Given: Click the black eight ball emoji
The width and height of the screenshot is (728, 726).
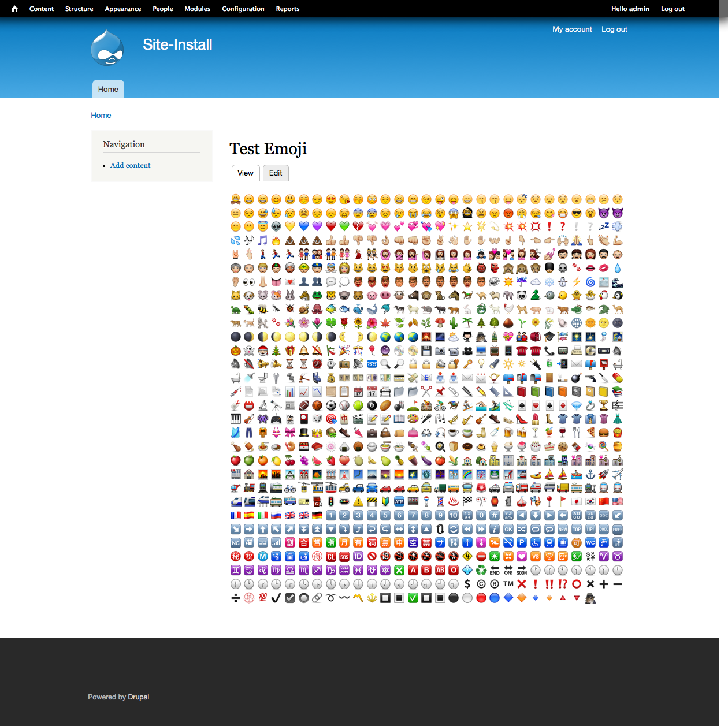Looking at the screenshot, I should pyautogui.click(x=372, y=405).
